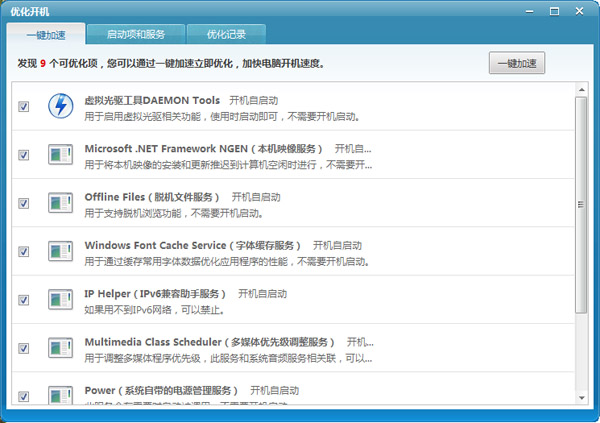Viewport: 600px width, 423px height.
Task: Click the IP Helper service icon
Action: tap(61, 300)
